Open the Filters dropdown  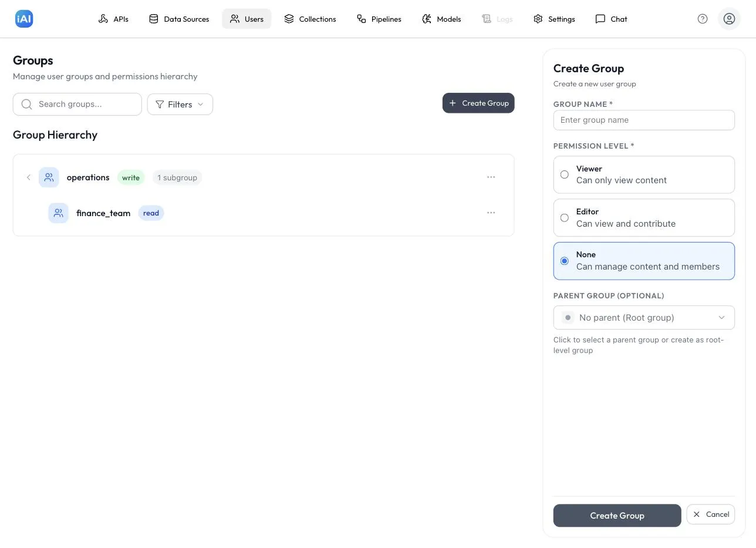click(x=180, y=104)
